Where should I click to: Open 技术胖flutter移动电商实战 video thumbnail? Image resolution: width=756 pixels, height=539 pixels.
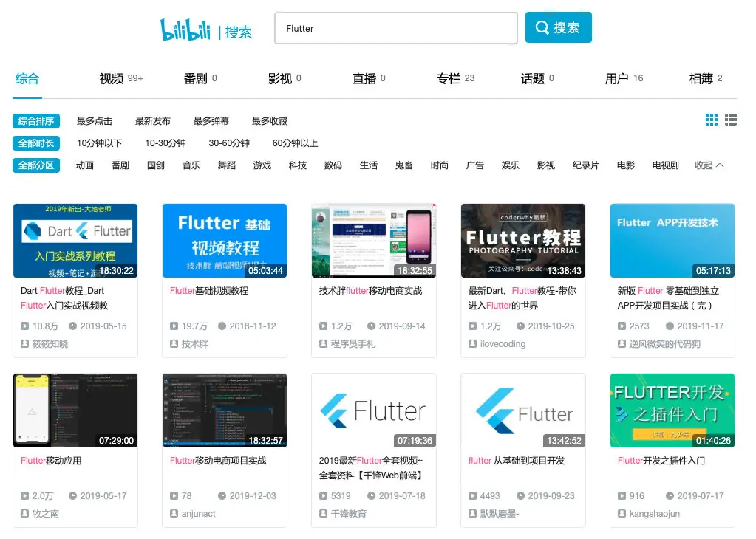coord(374,241)
